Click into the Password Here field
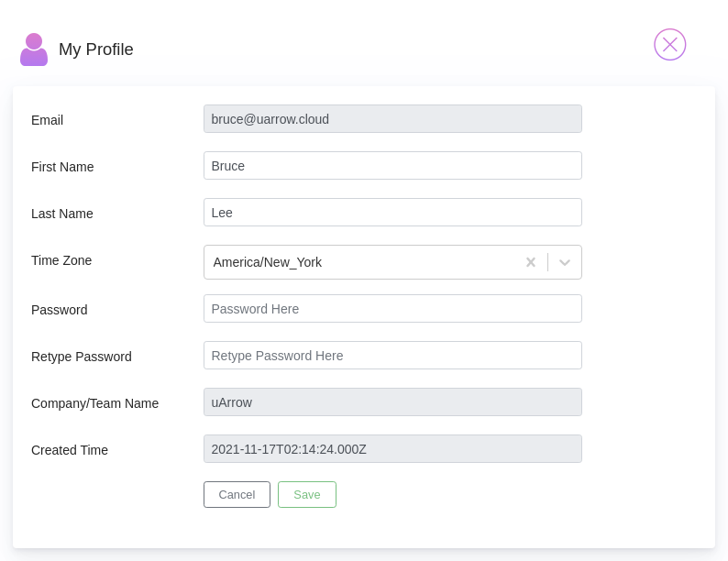This screenshot has height=561, width=728. click(x=392, y=309)
